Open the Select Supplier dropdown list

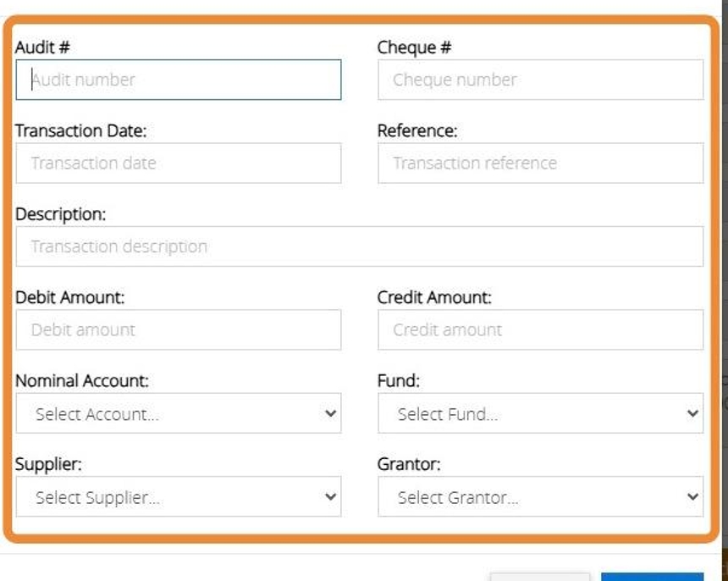(x=178, y=497)
